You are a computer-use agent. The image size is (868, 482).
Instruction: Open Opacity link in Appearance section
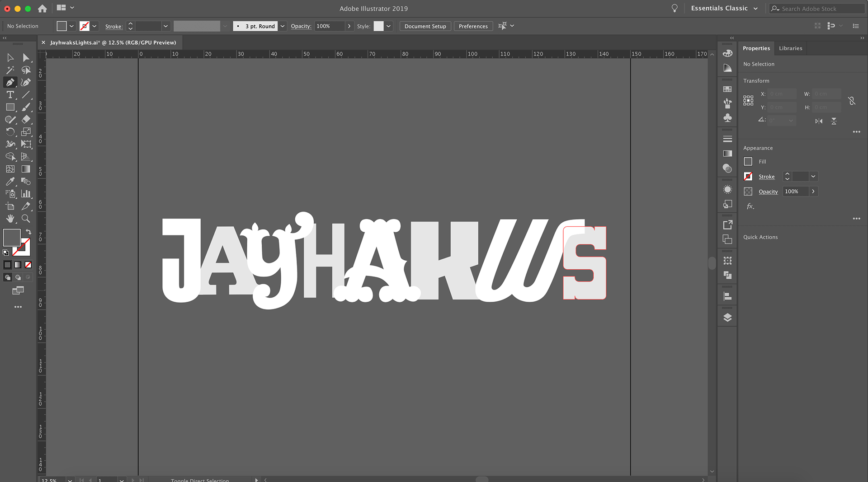tap(768, 192)
